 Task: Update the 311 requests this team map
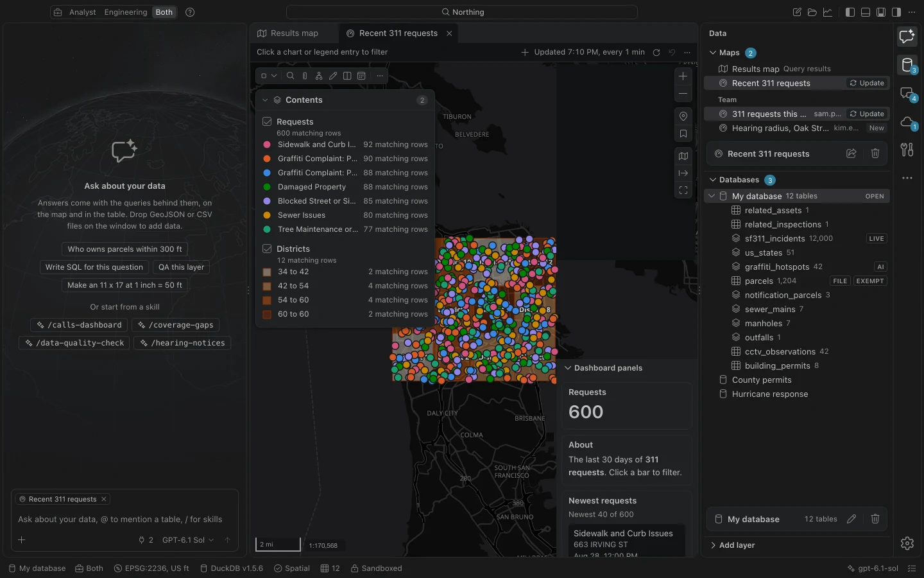point(867,114)
